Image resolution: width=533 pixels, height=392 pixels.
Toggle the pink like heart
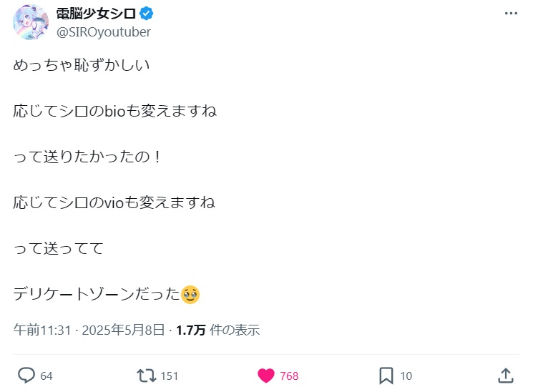(266, 376)
